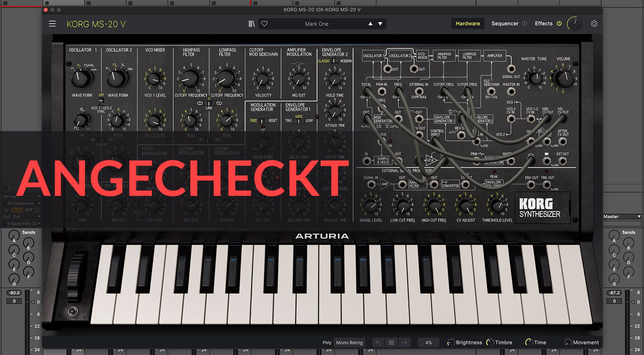Screen dimensions: 644x355
Task: Click the HIGH CUT FREQ knob
Action: (x=434, y=205)
